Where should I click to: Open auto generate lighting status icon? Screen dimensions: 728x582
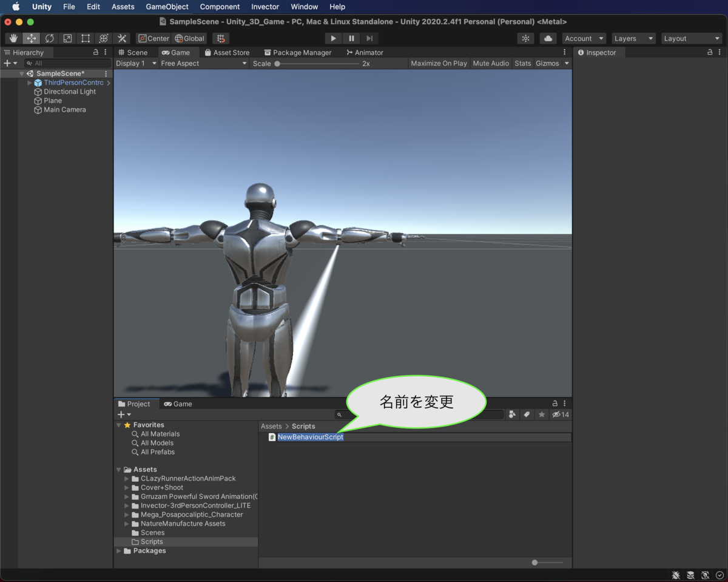pyautogui.click(x=705, y=575)
